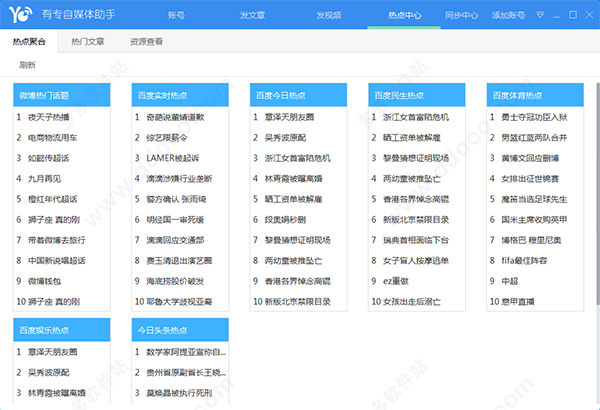Open weibo topic 夜天子热播
The width and height of the screenshot is (600, 410).
click(x=49, y=117)
